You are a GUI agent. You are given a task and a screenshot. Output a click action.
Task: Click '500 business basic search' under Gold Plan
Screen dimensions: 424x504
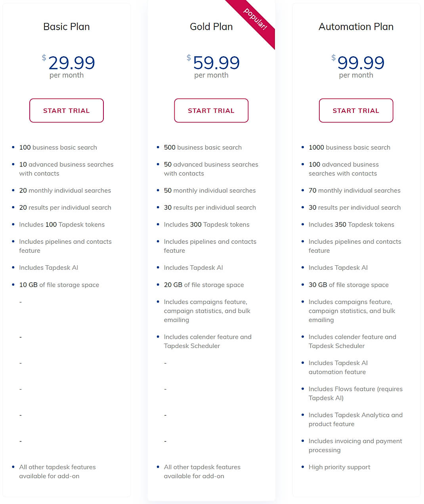[202, 147]
